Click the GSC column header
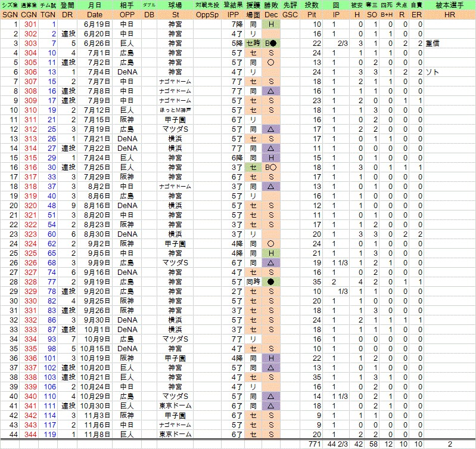Image resolution: width=476 pixels, height=449 pixels. click(x=290, y=15)
